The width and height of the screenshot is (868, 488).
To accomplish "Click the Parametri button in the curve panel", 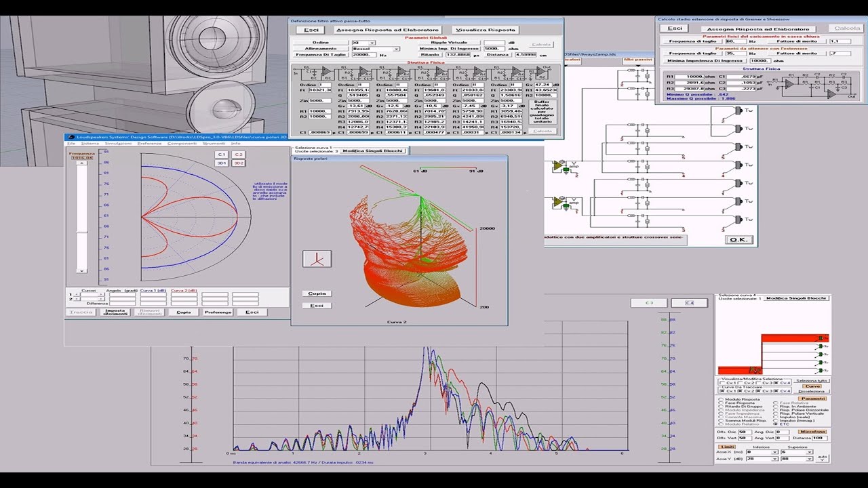I will [x=814, y=399].
